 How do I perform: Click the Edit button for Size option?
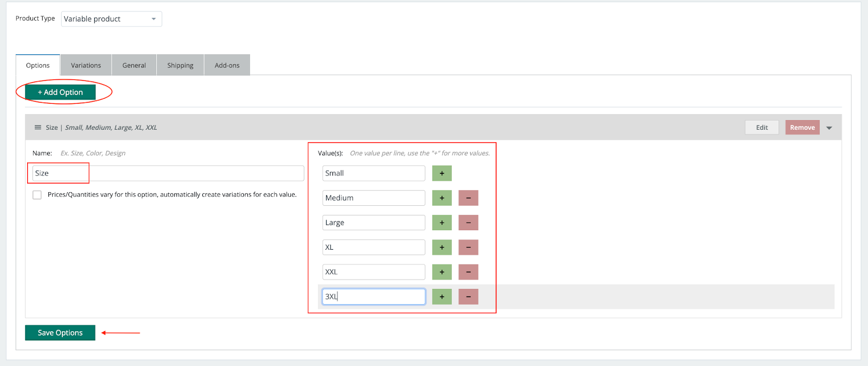(762, 128)
